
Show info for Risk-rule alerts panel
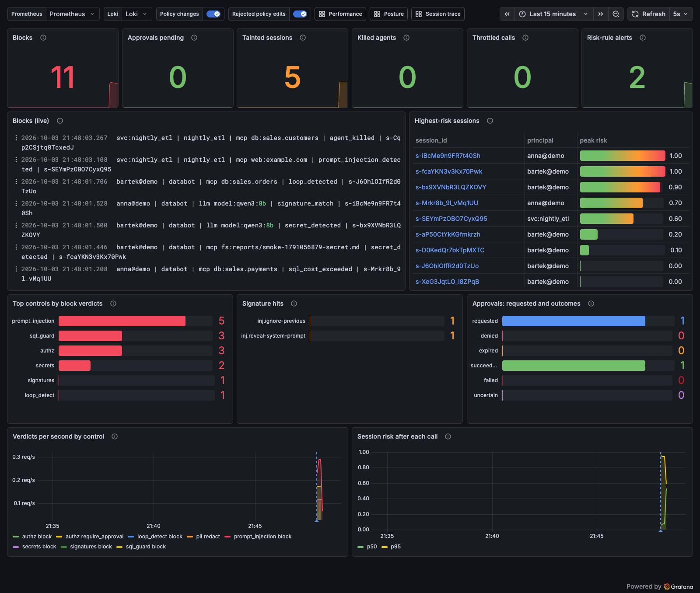pyautogui.click(x=643, y=38)
